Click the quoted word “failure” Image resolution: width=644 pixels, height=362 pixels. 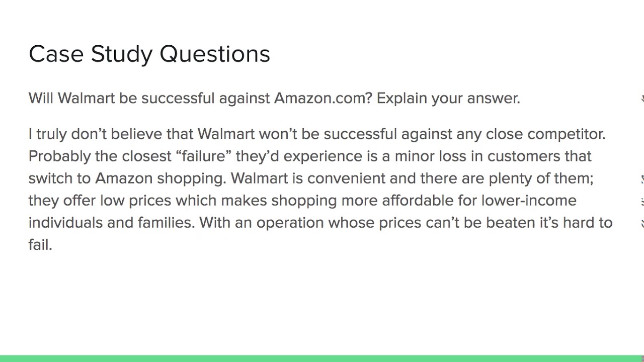pos(203,156)
